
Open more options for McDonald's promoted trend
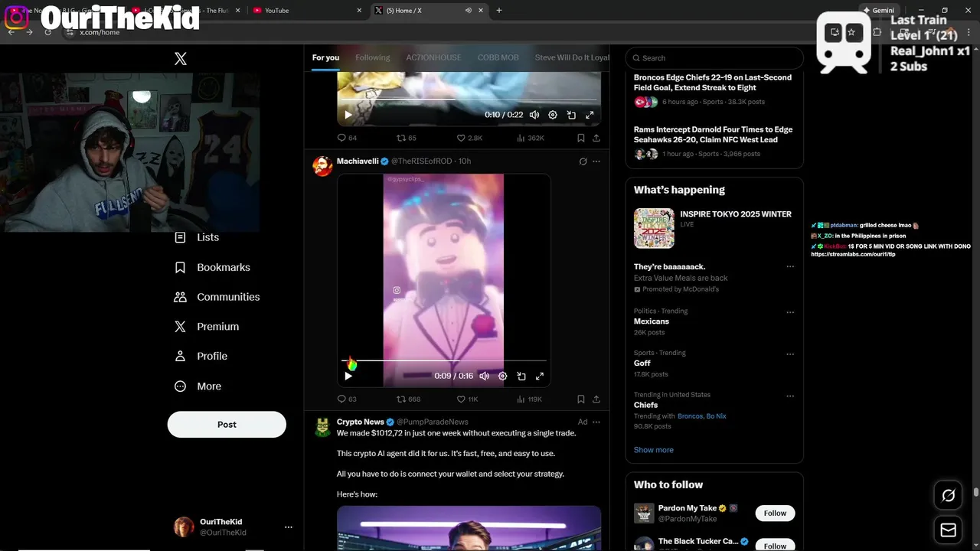790,266
